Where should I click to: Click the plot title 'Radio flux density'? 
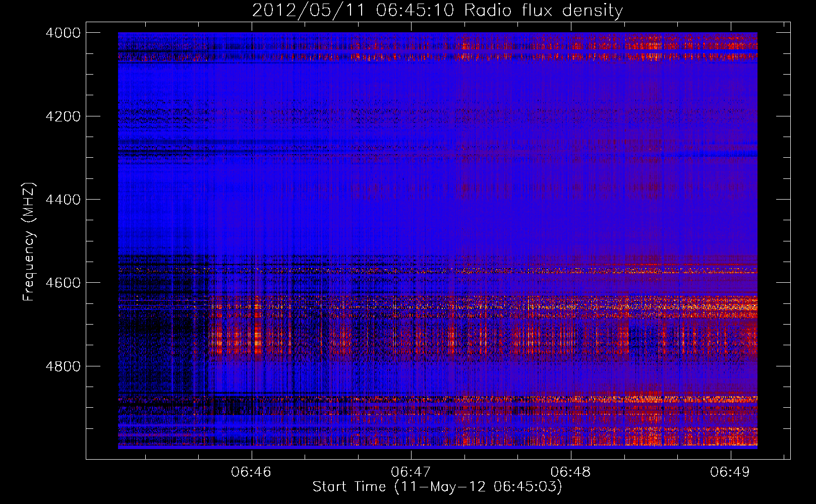pos(544,11)
